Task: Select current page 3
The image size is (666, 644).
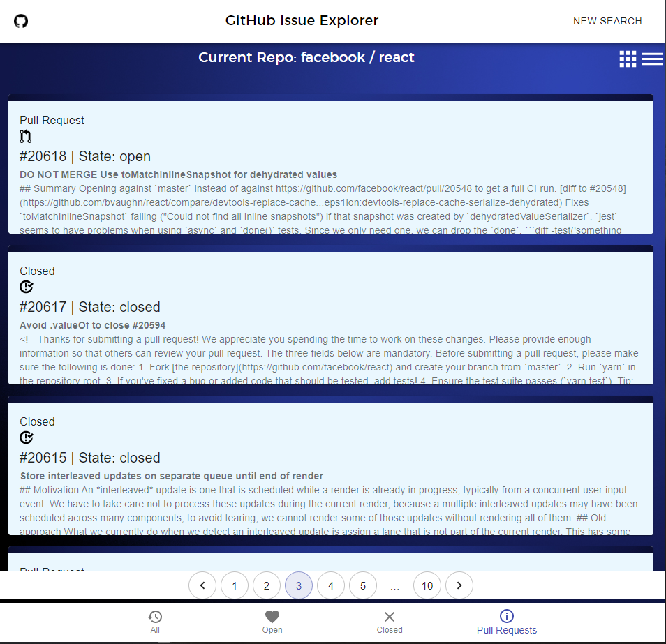Action: [x=299, y=585]
